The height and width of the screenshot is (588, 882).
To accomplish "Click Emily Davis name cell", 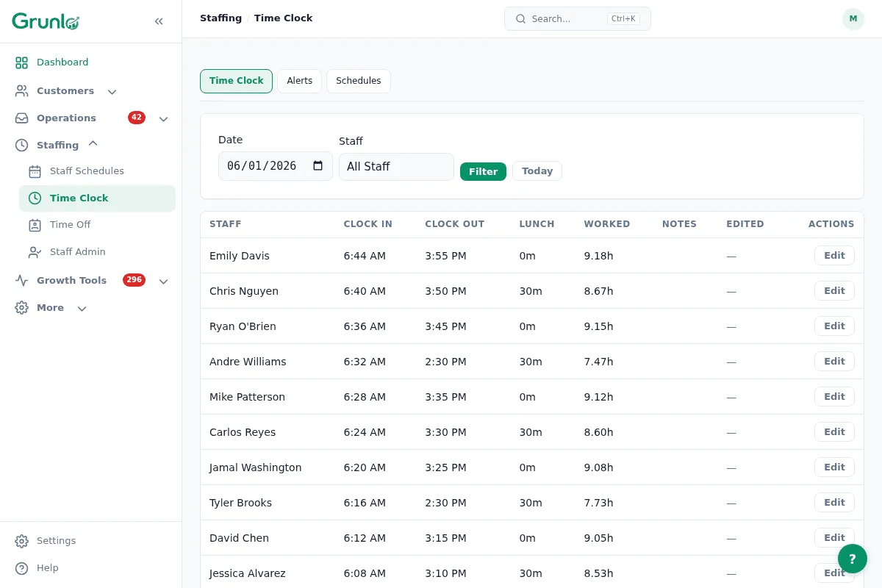I will coord(240,256).
